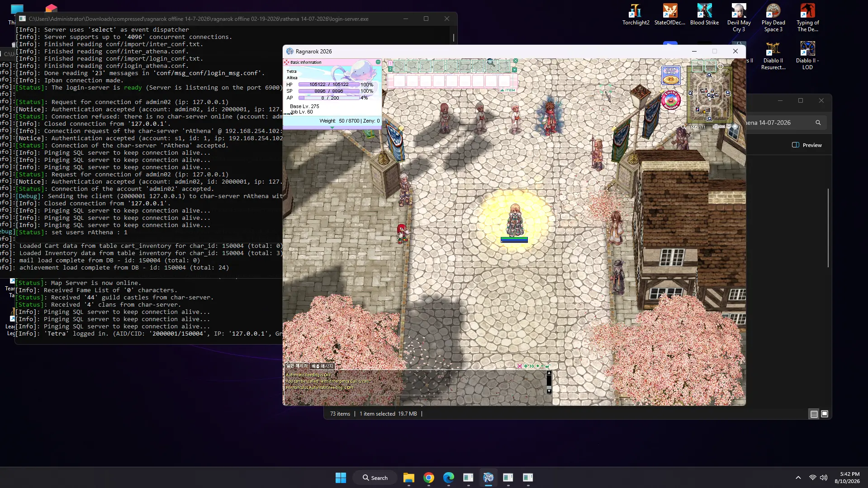The width and height of the screenshot is (868, 488).
Task: Click chat scrollbar up arrow
Action: tap(549, 373)
